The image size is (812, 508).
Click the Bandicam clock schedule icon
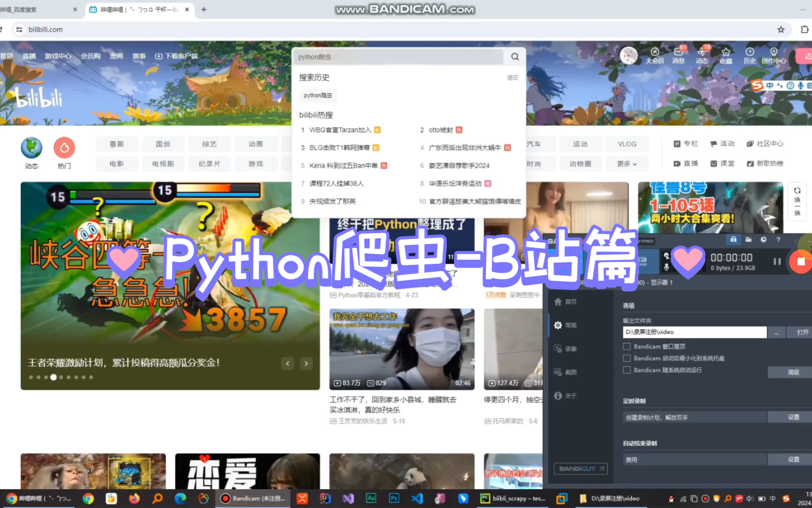click(x=764, y=239)
